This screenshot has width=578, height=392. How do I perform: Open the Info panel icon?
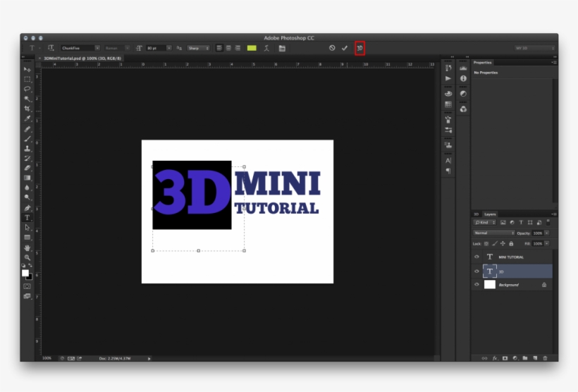pyautogui.click(x=463, y=78)
